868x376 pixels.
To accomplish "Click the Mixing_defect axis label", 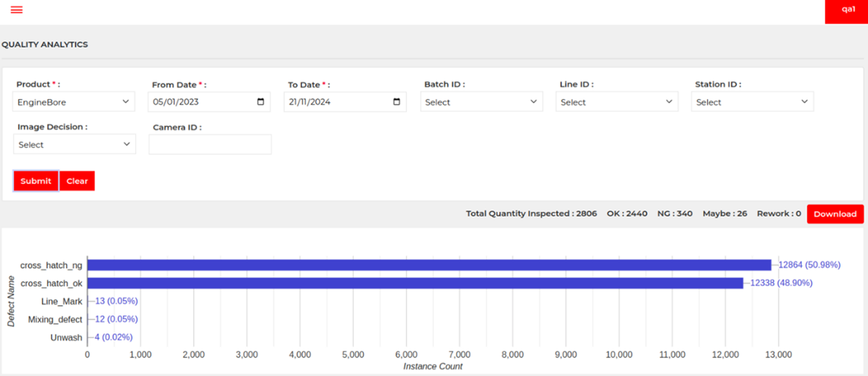I will pyautogui.click(x=55, y=320).
